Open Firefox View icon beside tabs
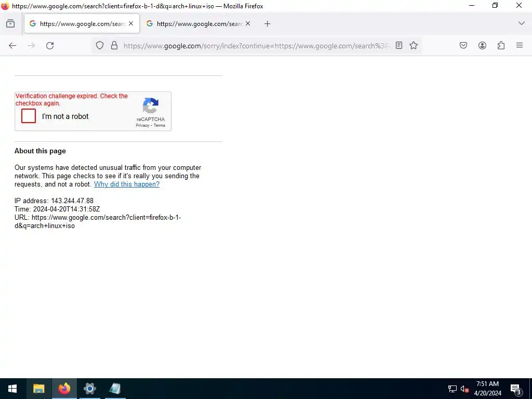532x399 pixels. [x=10, y=24]
